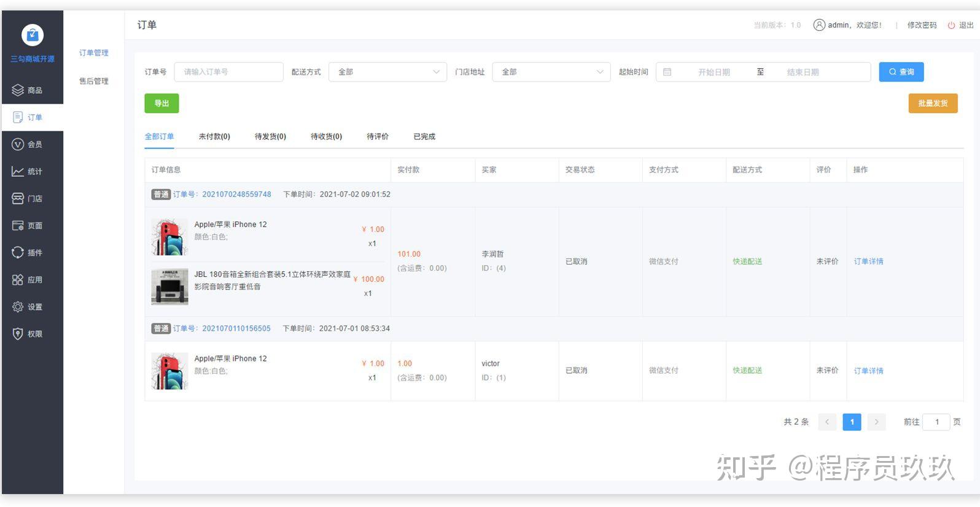Viewport: 980px width, 507px height.
Task: Click the green 导出 export button
Action: [x=161, y=103]
